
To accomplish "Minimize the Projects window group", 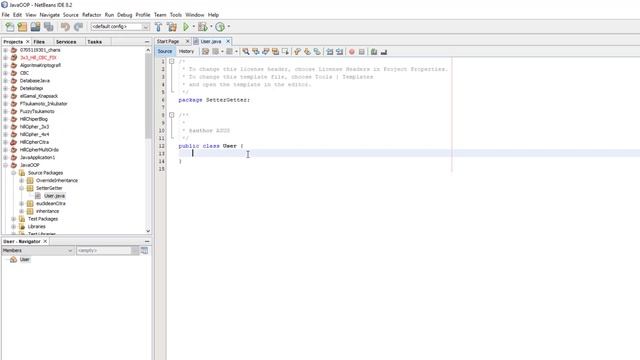I will point(147,42).
